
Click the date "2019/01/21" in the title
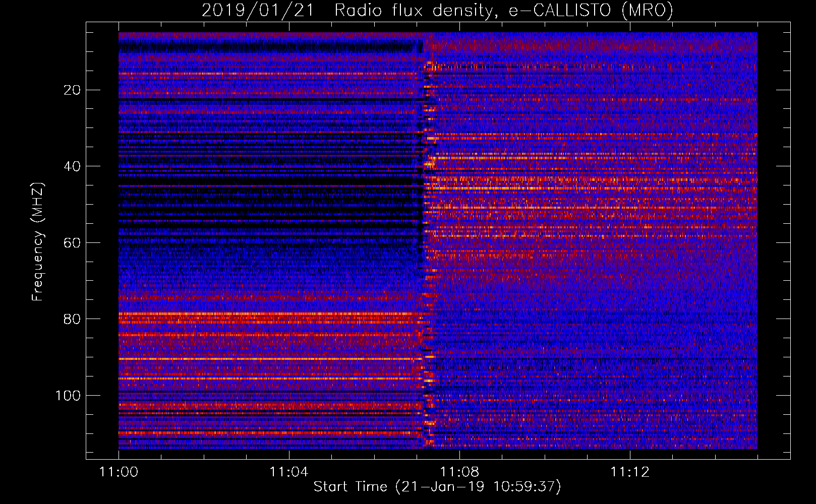pyautogui.click(x=258, y=10)
